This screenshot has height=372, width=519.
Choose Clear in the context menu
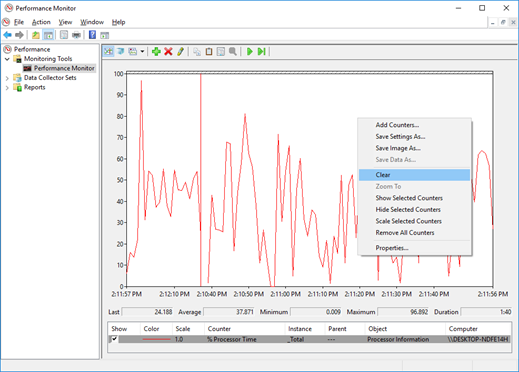(x=414, y=175)
